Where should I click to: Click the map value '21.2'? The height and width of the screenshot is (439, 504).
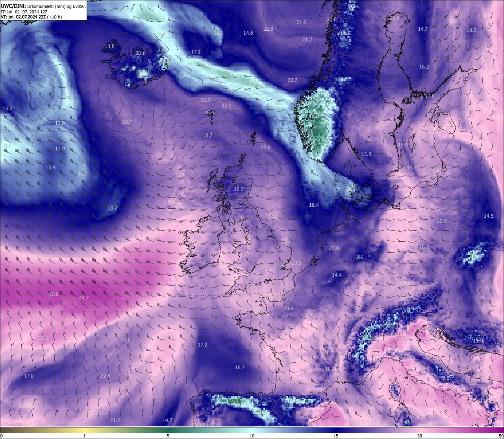[x=115, y=420]
